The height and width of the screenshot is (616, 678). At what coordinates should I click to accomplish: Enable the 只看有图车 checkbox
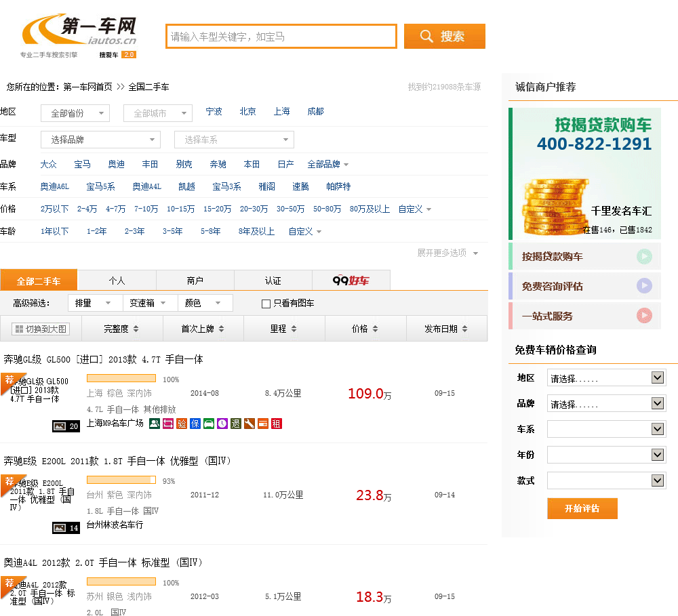(266, 304)
